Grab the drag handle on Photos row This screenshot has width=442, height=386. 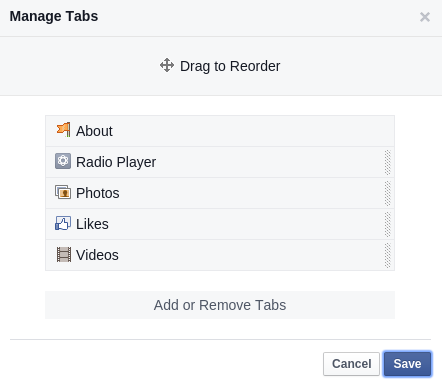tap(387, 193)
